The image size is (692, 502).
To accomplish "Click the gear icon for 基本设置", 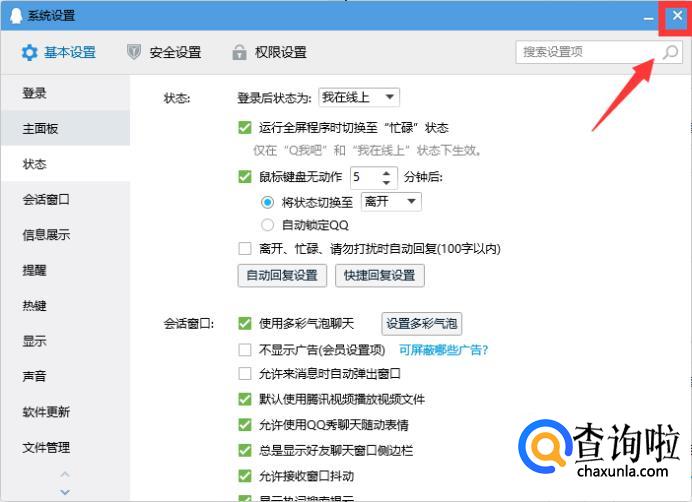I will pos(30,53).
